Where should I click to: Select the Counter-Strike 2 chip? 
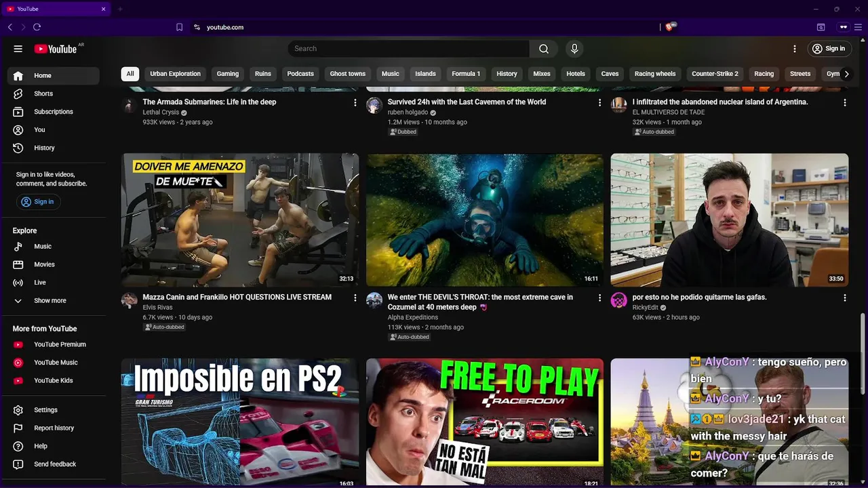pos(715,74)
